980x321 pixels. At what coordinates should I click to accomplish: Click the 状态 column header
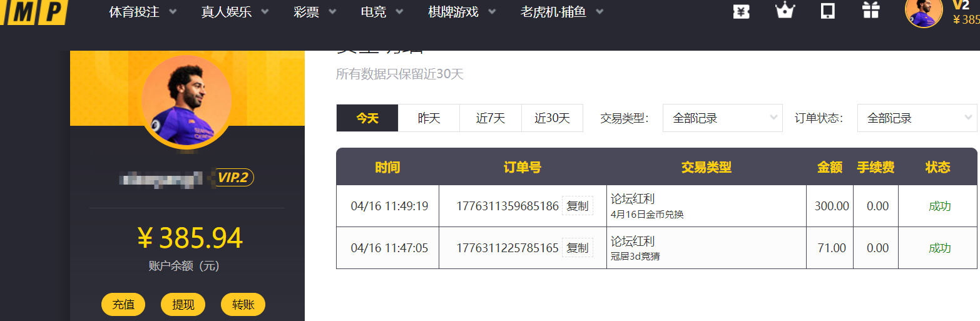[x=938, y=167]
